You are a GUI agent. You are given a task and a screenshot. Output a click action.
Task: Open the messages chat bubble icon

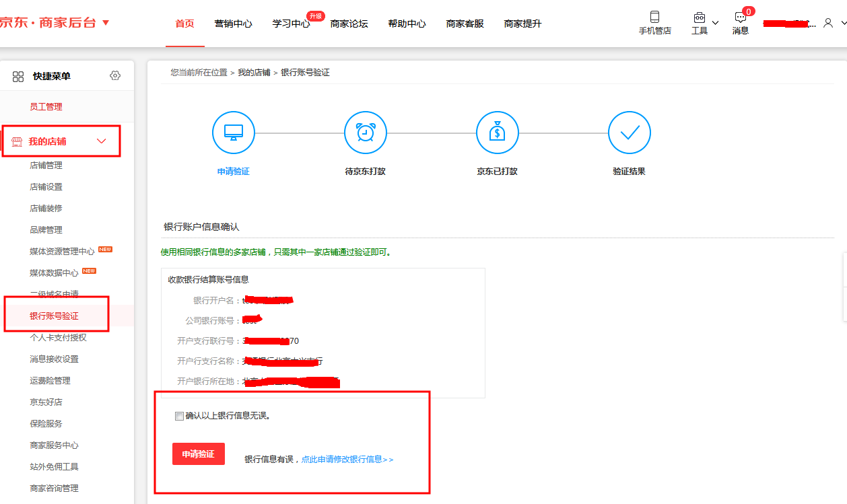pyautogui.click(x=740, y=18)
